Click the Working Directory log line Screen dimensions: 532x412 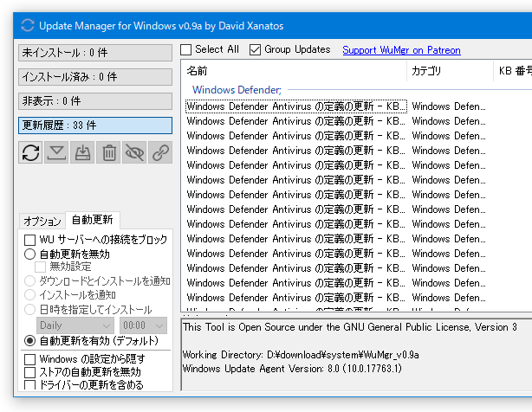[x=301, y=355]
